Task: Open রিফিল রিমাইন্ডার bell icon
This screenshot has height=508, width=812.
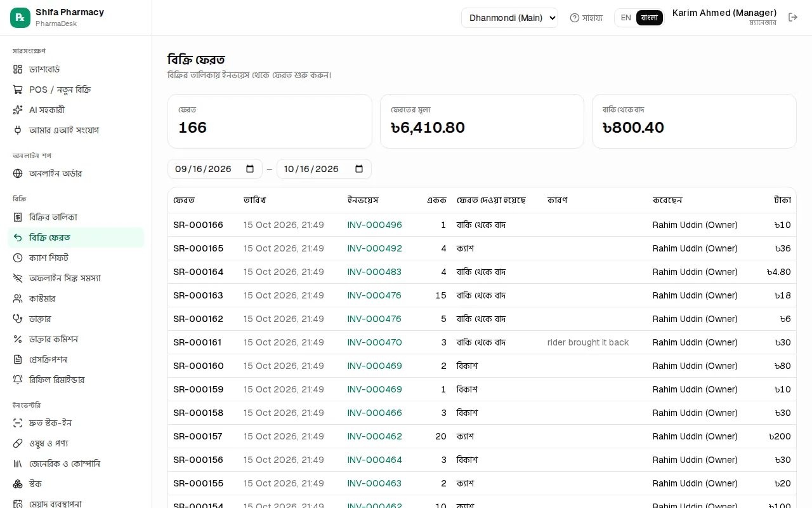Action: 18,380
